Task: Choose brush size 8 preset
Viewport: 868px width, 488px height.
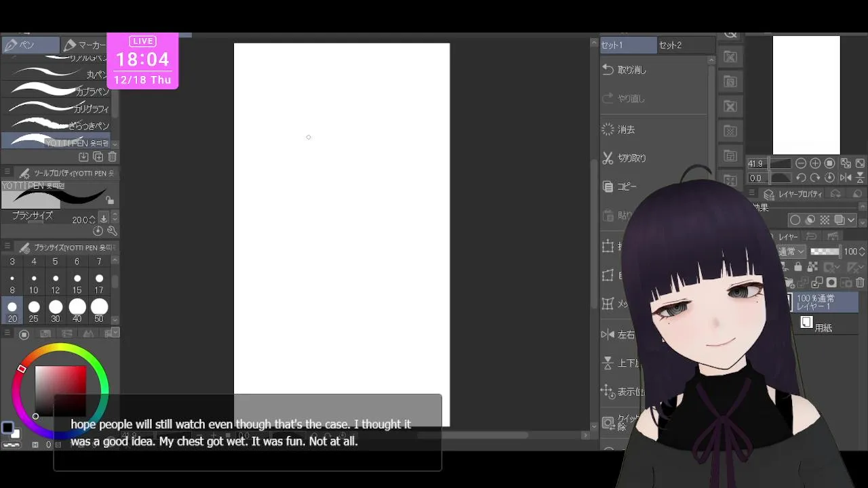Action: point(12,283)
